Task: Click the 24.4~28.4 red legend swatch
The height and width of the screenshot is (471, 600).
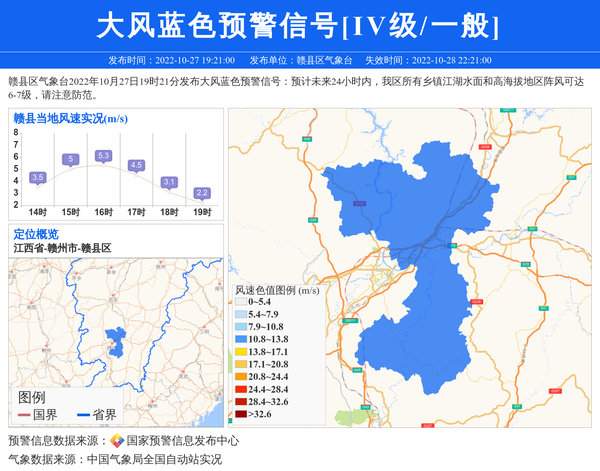Action: [x=240, y=389]
